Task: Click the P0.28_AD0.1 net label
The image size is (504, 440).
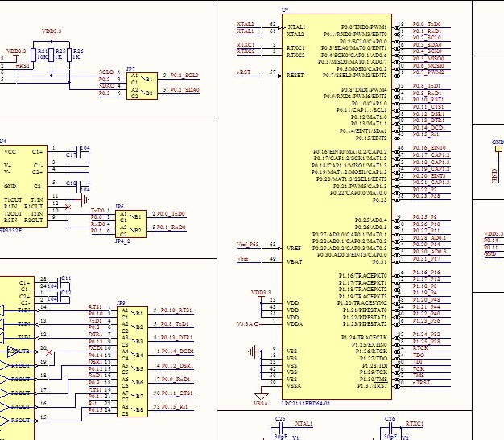Action: (429, 237)
